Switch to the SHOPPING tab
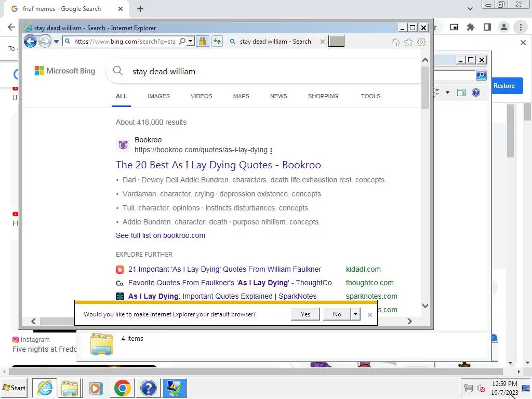Viewport: 532px width, 399px height. coord(323,96)
